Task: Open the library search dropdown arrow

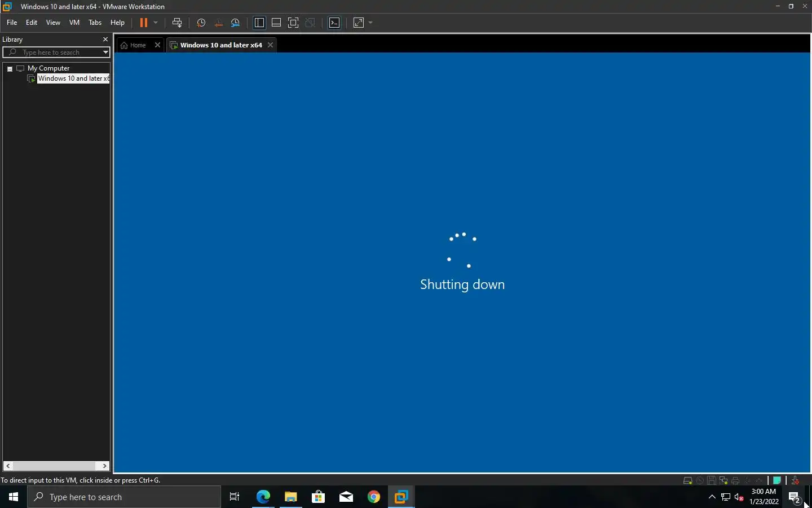Action: [105, 52]
